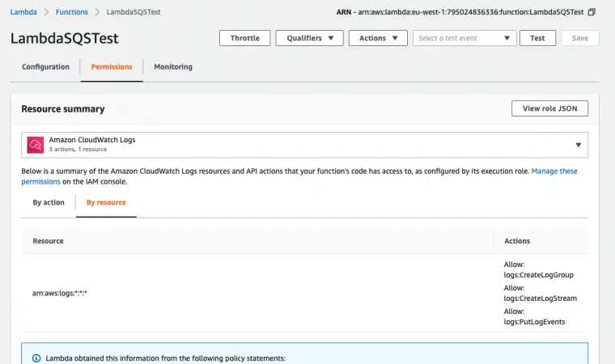This screenshot has width=615, height=364.
Task: Click View role JSON button
Action: (x=549, y=108)
